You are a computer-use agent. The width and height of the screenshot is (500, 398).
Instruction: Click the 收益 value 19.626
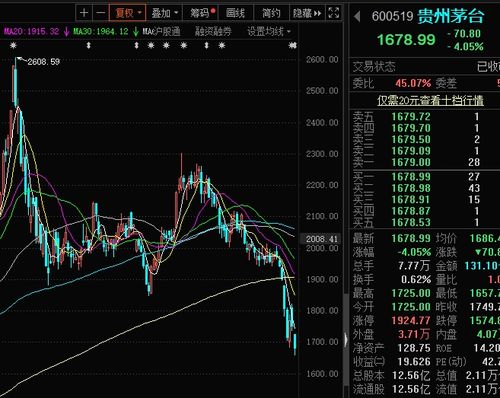(x=414, y=361)
